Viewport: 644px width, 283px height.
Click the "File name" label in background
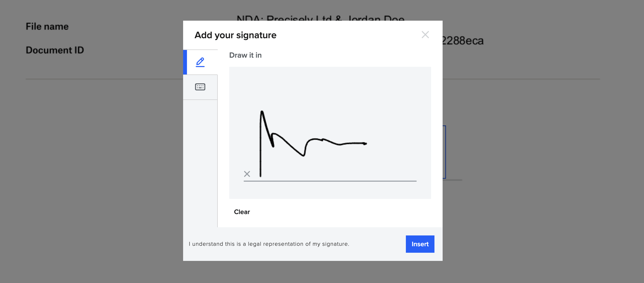click(47, 27)
